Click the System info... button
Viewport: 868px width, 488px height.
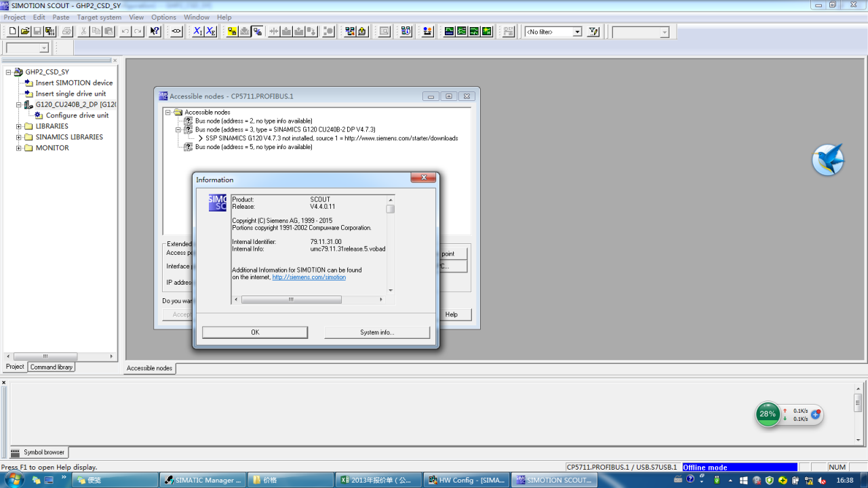tap(377, 332)
